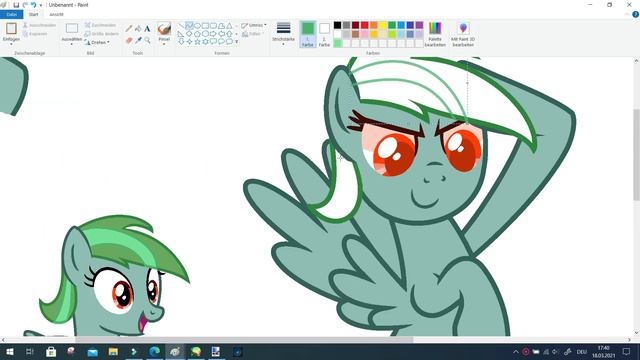640x360 pixels.
Task: Select the Pencil tool
Action: click(129, 29)
